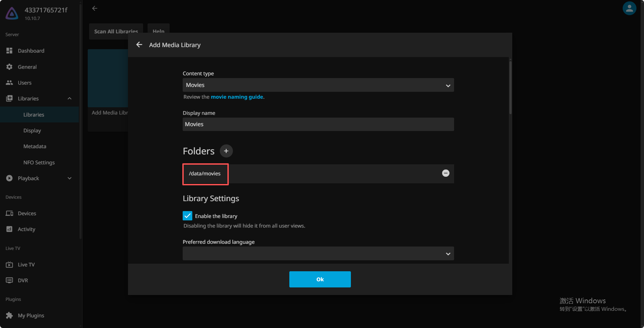Open the DVR page
The height and width of the screenshot is (328, 644).
(x=40, y=280)
